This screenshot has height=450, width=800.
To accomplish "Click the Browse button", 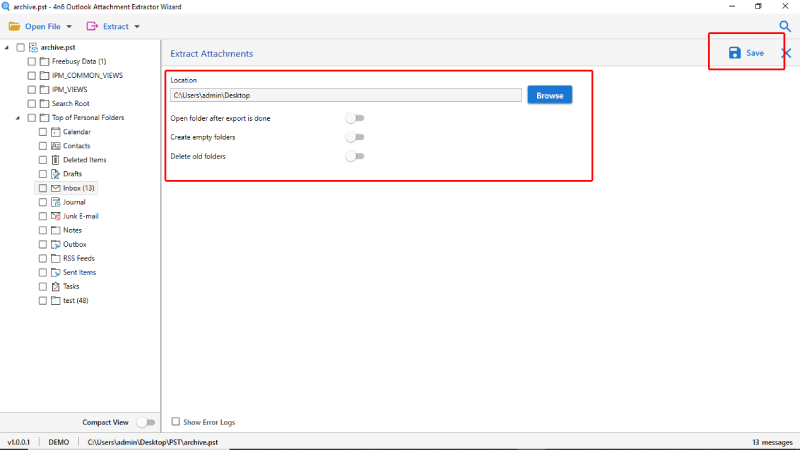I will pos(549,95).
